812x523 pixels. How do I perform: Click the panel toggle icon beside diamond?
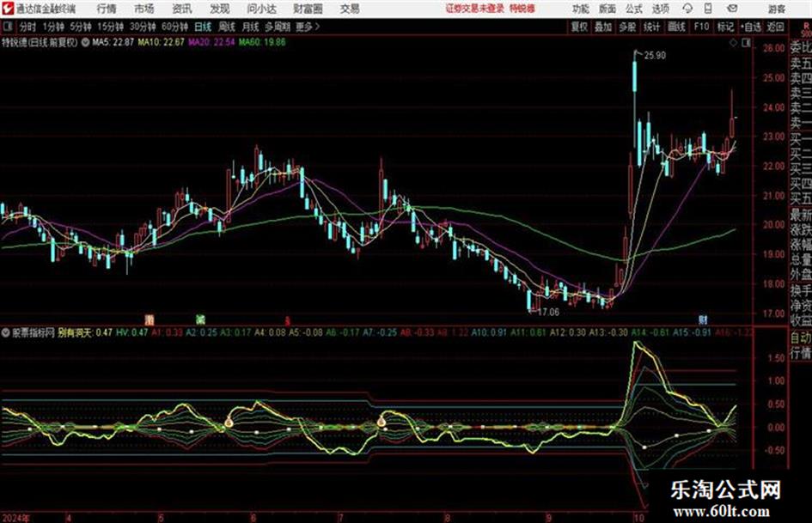746,43
